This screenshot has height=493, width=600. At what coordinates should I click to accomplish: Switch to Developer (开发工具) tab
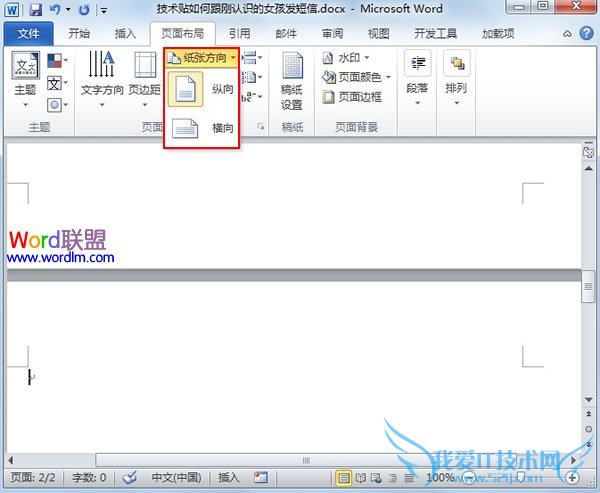pos(435,34)
